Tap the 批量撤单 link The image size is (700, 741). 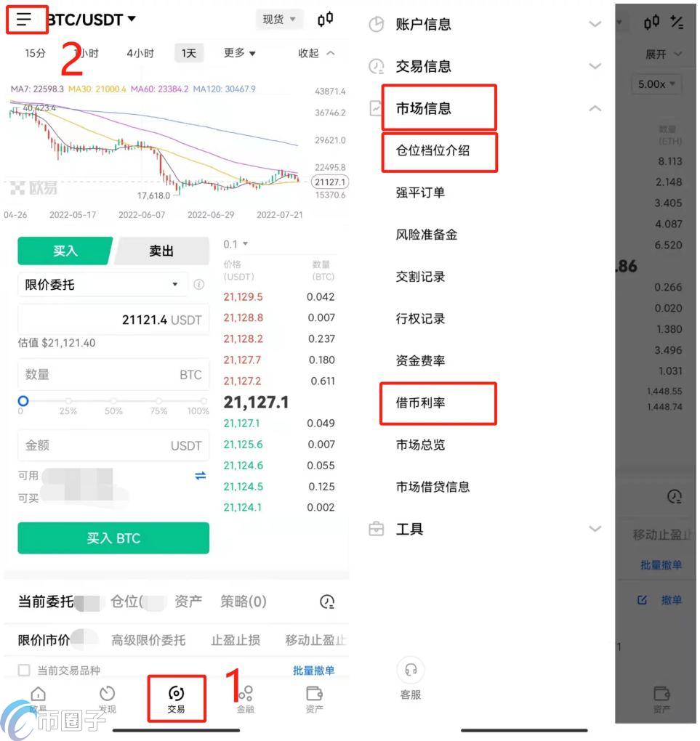coord(313,670)
